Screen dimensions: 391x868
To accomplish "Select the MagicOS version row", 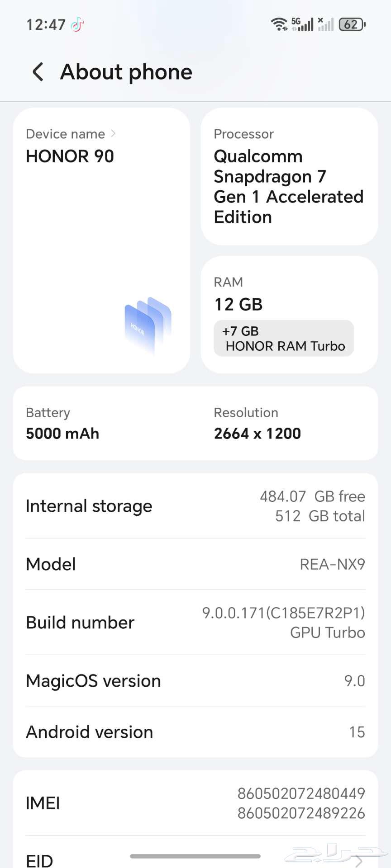I will tap(195, 680).
